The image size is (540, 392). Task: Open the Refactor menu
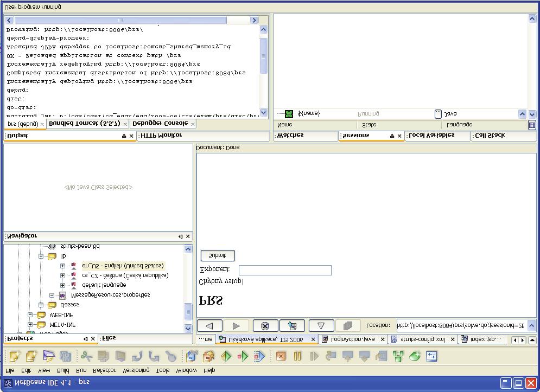point(104,370)
